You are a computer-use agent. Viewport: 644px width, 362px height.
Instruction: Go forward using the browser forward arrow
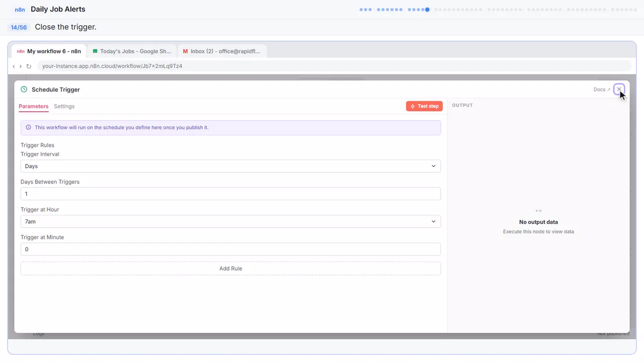coord(21,66)
